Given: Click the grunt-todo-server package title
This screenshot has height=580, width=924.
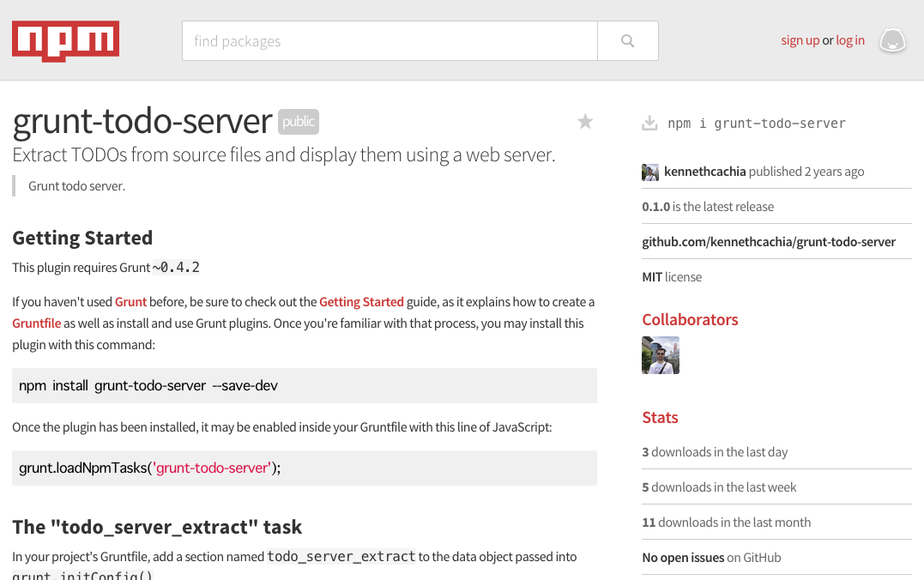Looking at the screenshot, I should tap(142, 121).
